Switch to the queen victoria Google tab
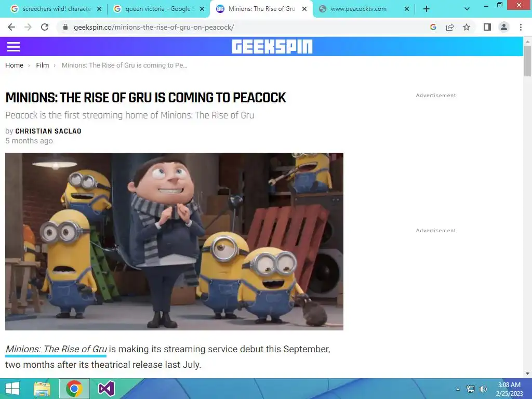Image resolution: width=532 pixels, height=399 pixels. pyautogui.click(x=158, y=9)
